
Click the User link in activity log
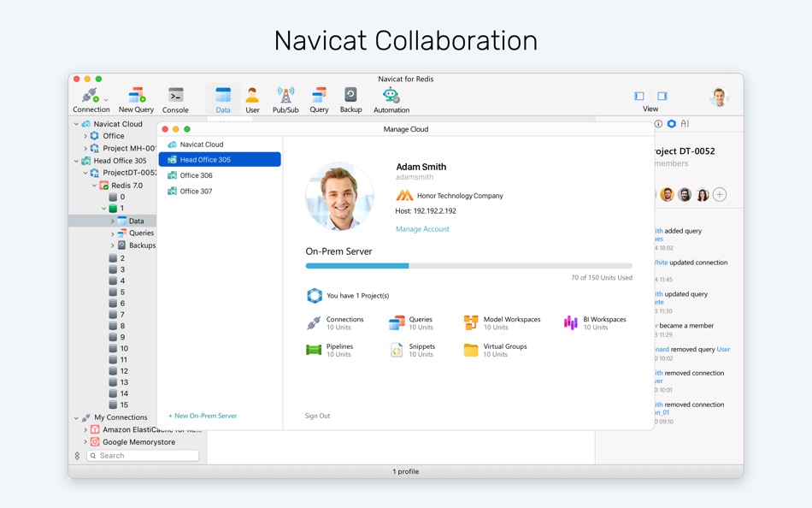tap(723, 350)
